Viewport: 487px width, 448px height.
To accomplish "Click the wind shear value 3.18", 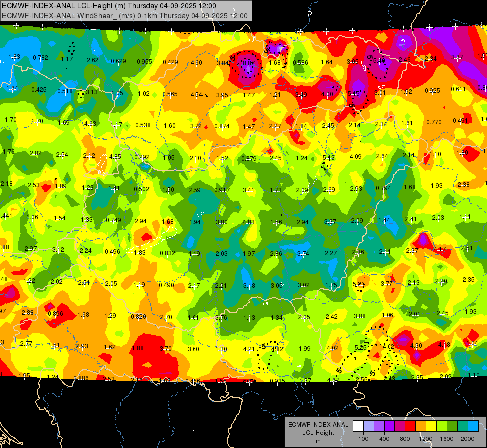I will [x=249, y=285].
